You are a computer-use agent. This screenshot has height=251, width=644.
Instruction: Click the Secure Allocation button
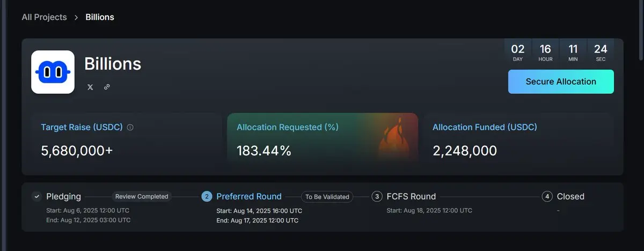(561, 82)
